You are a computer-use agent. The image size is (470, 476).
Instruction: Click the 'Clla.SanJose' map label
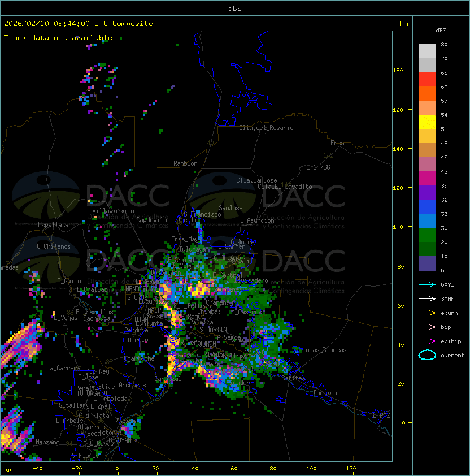coord(256,180)
